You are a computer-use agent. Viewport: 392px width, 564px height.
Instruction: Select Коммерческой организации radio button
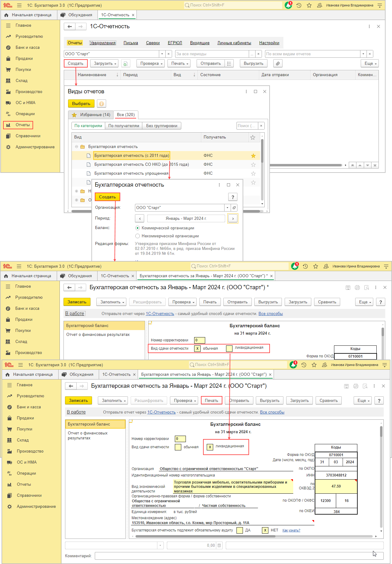(138, 228)
